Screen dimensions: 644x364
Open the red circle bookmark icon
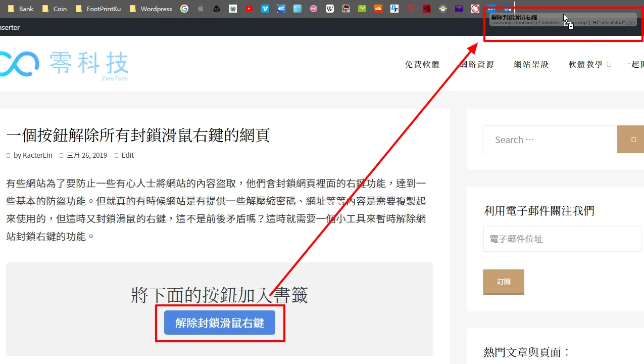coord(475,9)
